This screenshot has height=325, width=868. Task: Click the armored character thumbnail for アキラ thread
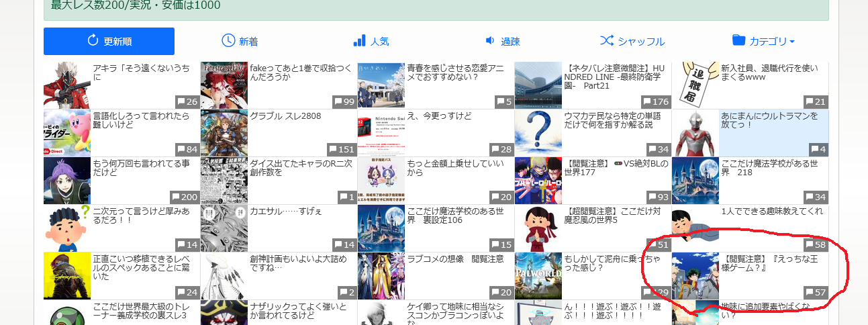pyautogui.click(x=67, y=85)
